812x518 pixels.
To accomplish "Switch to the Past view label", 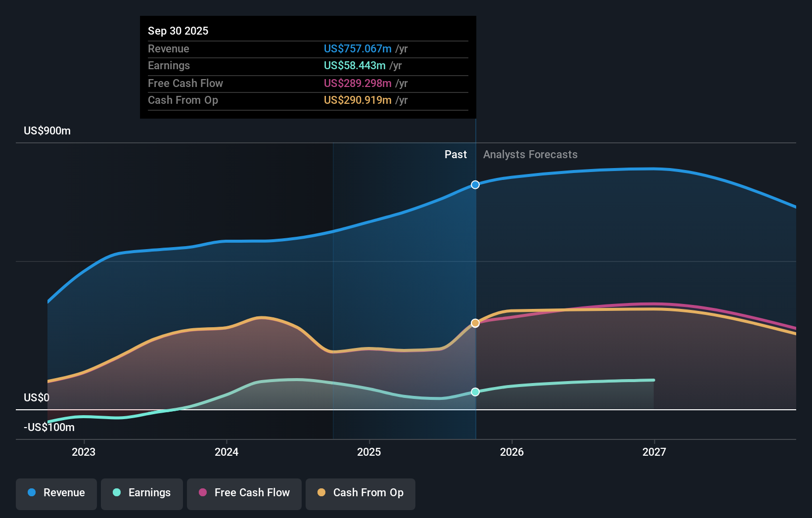I will [x=455, y=154].
